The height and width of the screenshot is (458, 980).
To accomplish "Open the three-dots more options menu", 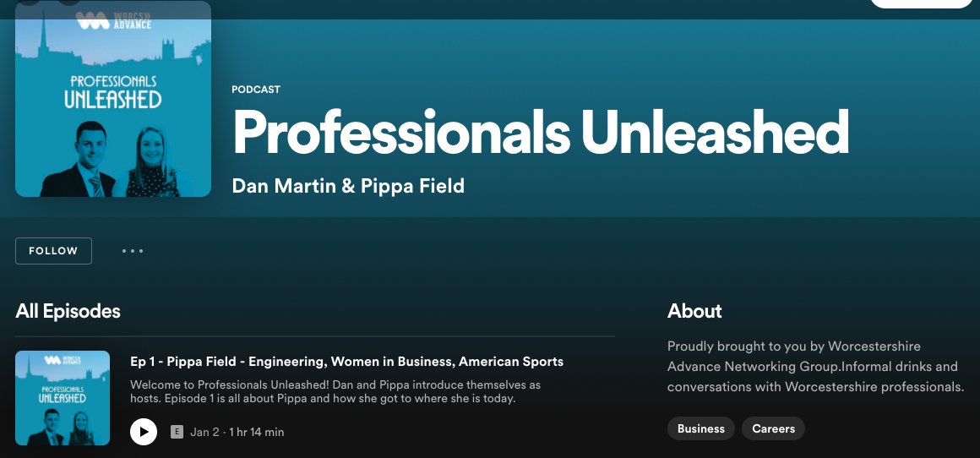I will point(133,251).
